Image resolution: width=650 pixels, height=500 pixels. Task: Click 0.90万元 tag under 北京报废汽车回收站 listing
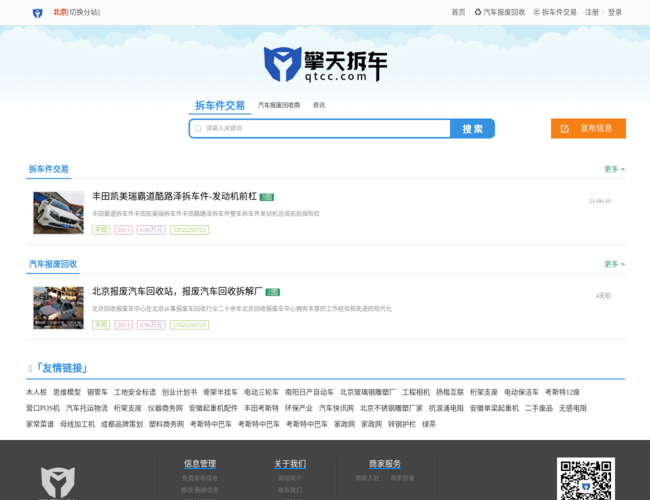pos(151,325)
